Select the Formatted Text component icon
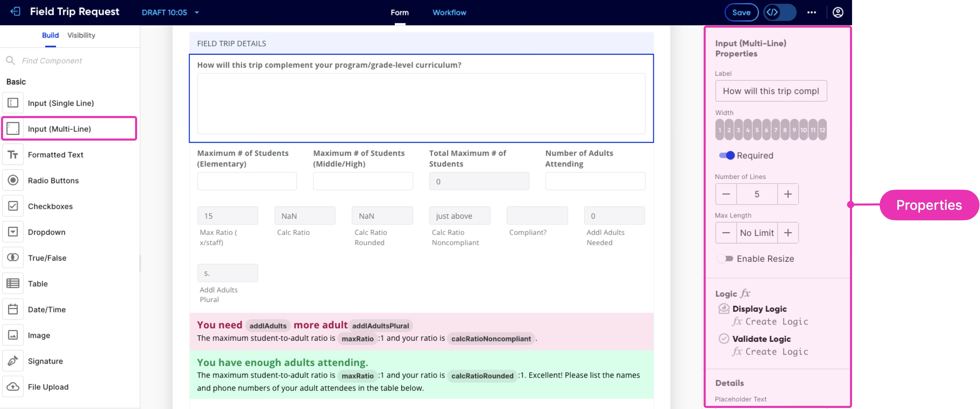This screenshot has width=980, height=409. pyautogui.click(x=13, y=154)
